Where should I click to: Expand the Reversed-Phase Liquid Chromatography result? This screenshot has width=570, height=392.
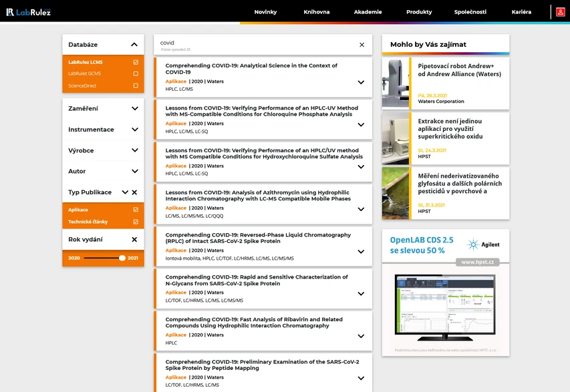(361, 251)
